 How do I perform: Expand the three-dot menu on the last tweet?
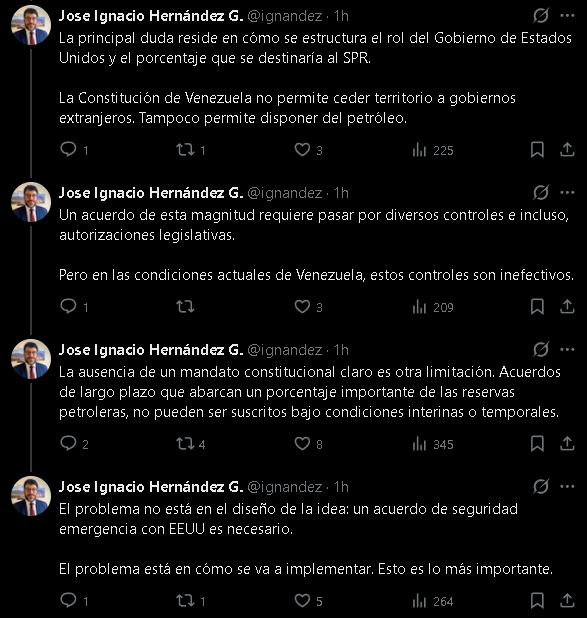point(567,487)
